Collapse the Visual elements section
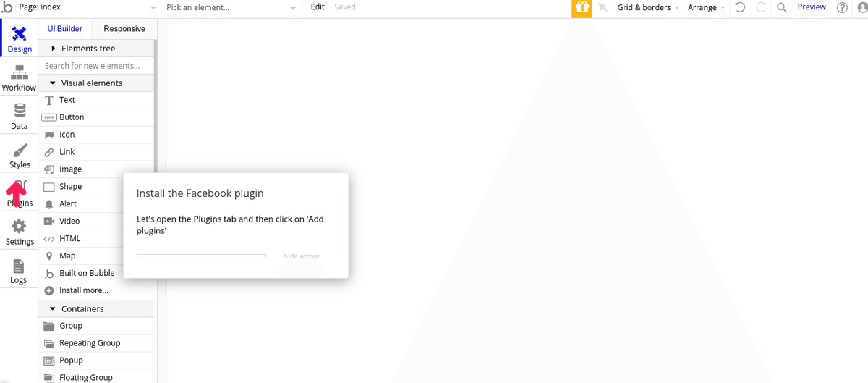This screenshot has height=383, width=868. coord(96,83)
